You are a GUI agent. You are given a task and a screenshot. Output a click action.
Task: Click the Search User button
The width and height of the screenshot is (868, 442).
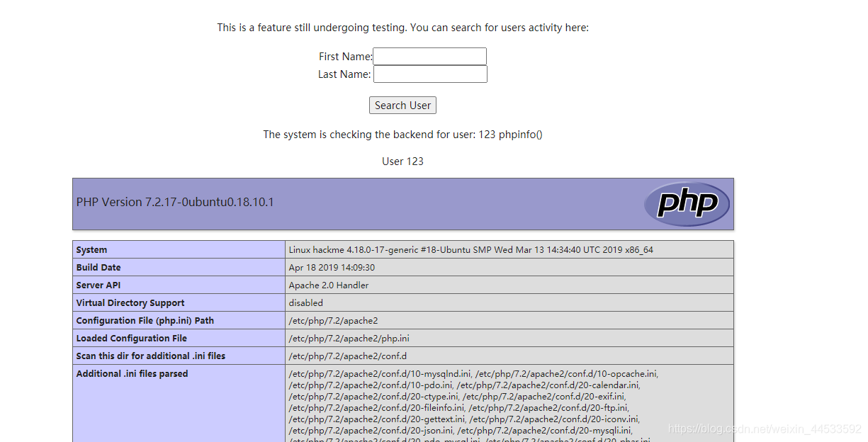[x=402, y=106]
